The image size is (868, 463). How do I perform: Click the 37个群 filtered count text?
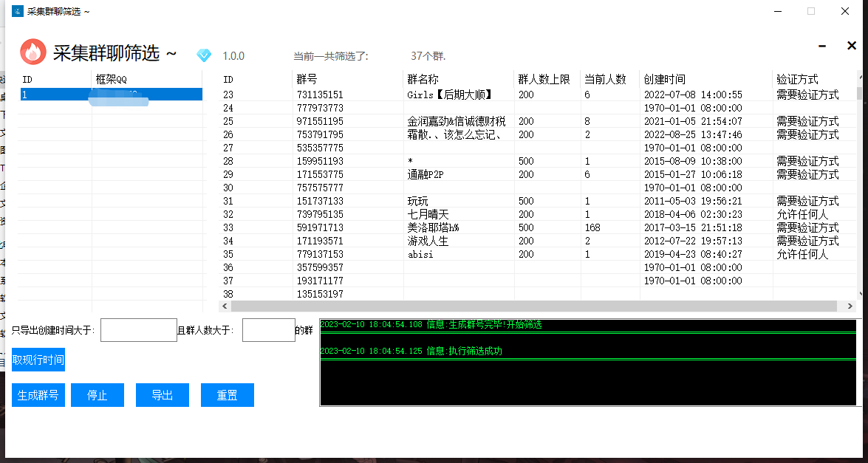coord(428,56)
